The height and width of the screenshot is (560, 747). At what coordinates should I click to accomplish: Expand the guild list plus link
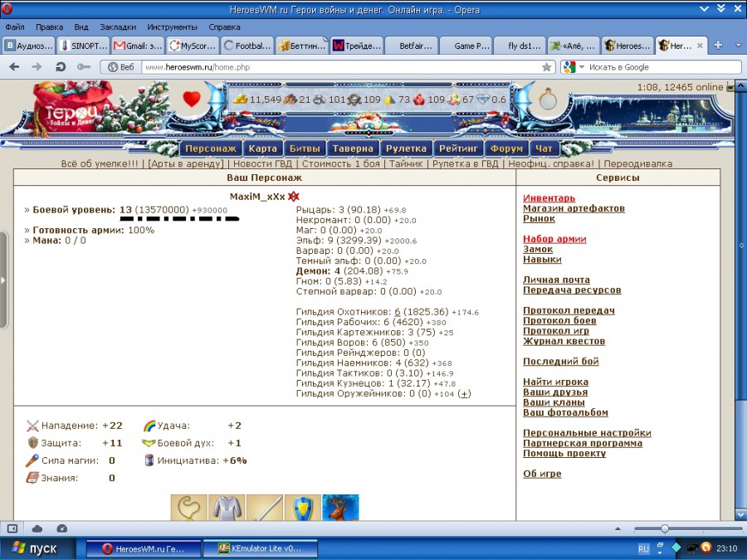pos(464,394)
